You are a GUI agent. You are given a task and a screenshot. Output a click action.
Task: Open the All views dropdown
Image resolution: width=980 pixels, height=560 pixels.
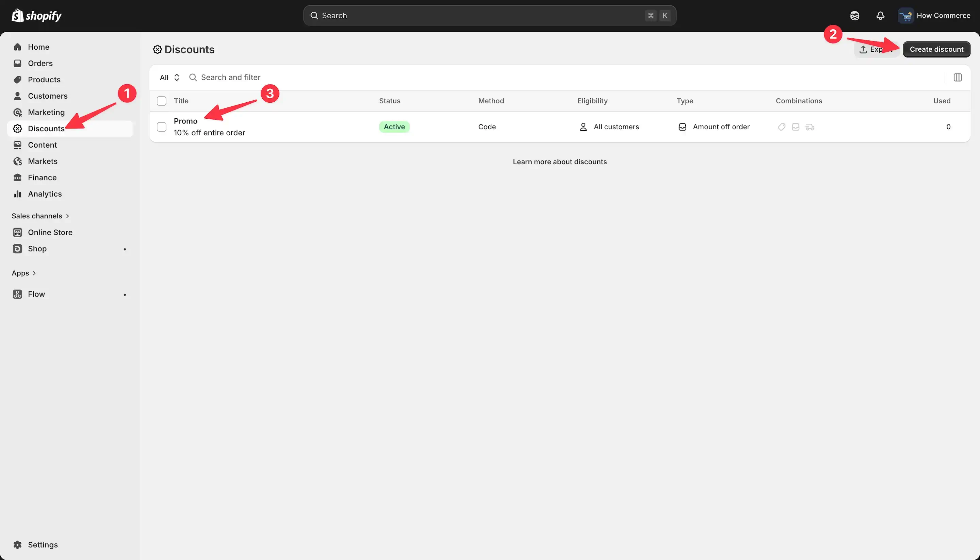[x=170, y=77]
